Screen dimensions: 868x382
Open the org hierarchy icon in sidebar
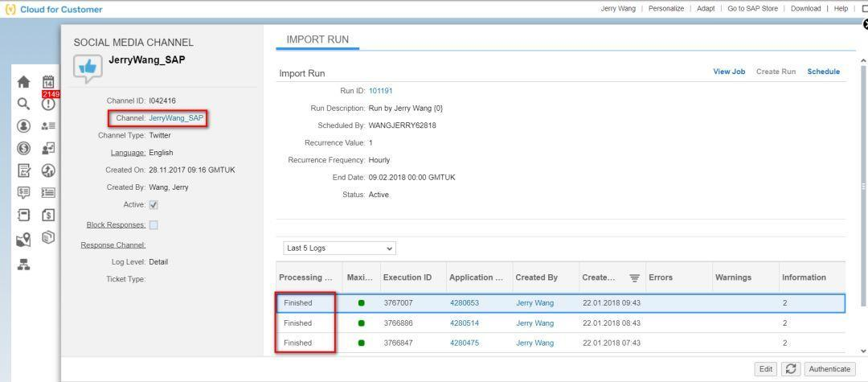pos(23,265)
